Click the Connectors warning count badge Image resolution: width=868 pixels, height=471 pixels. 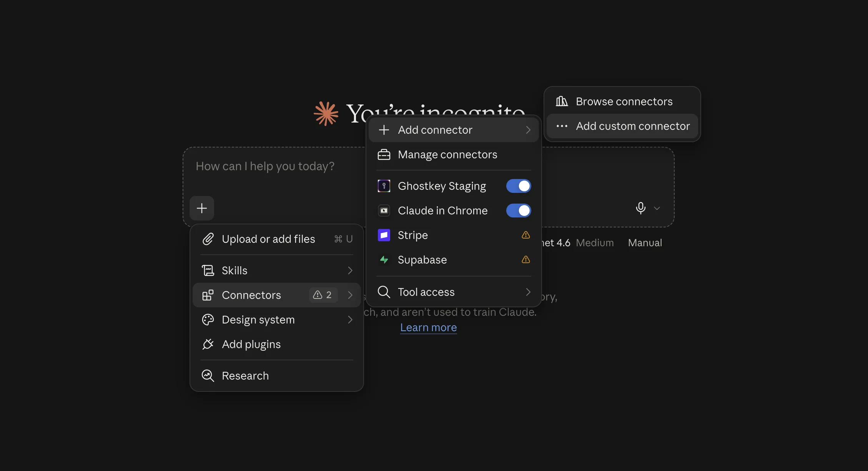coord(323,295)
